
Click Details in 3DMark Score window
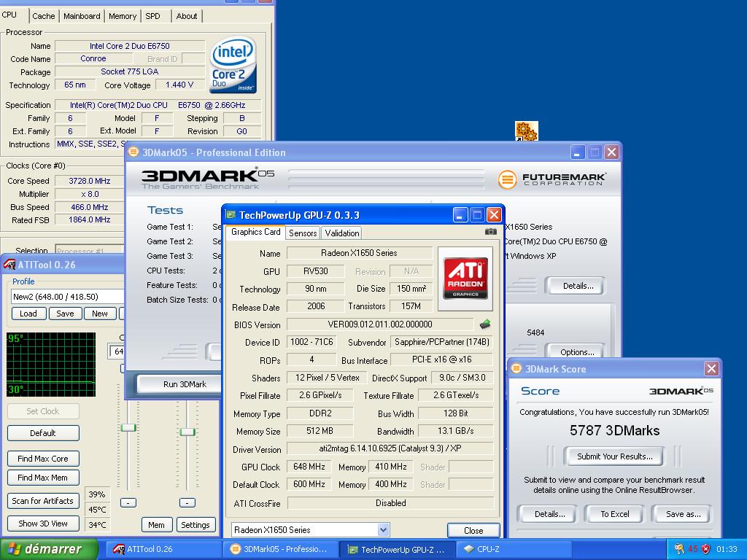(549, 514)
